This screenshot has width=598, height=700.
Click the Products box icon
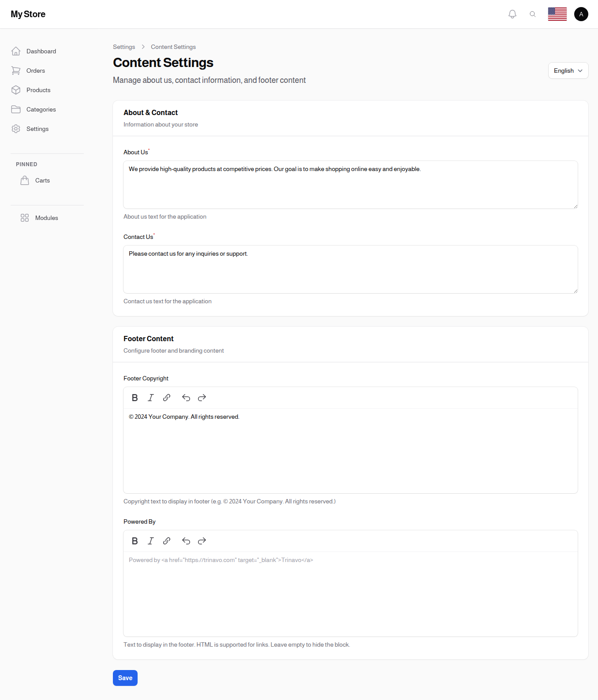[x=16, y=90]
